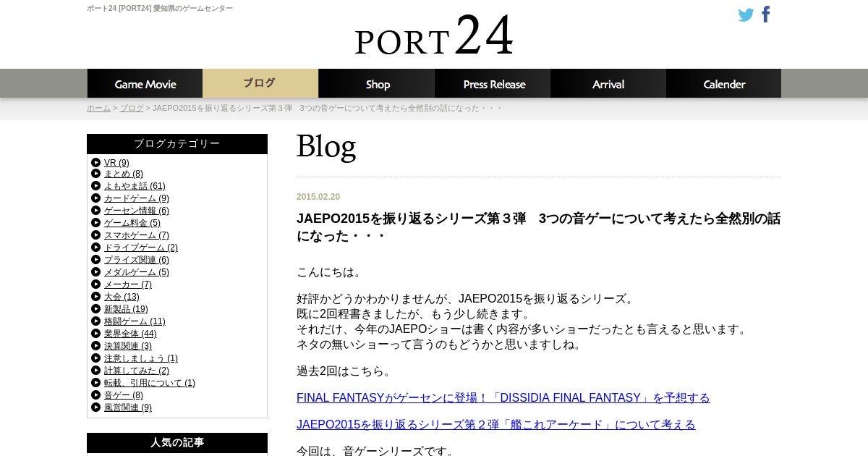
Task: Click the bullet arrow beside ゲーム料金 (5)
Action: tap(95, 223)
